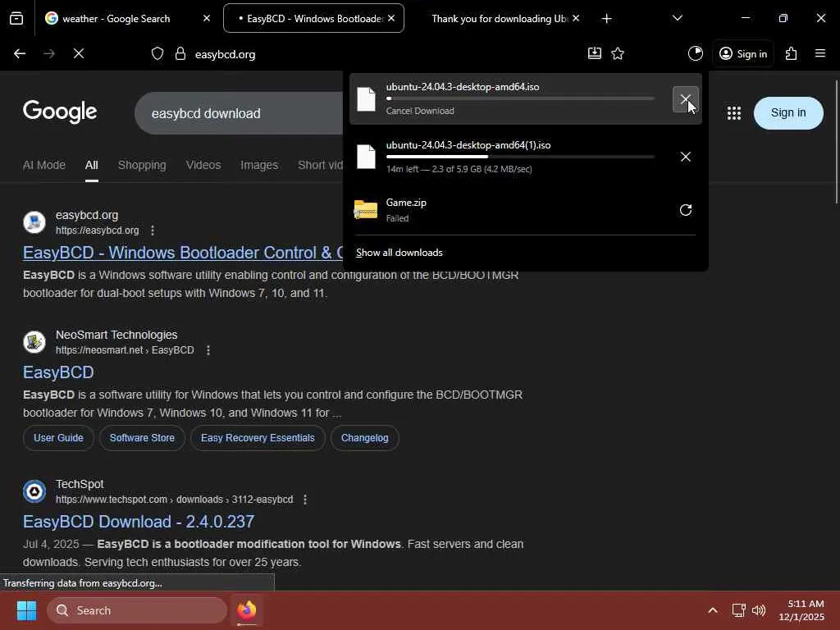Switch to Shopping results
Screen dimensions: 840x630
point(142,165)
